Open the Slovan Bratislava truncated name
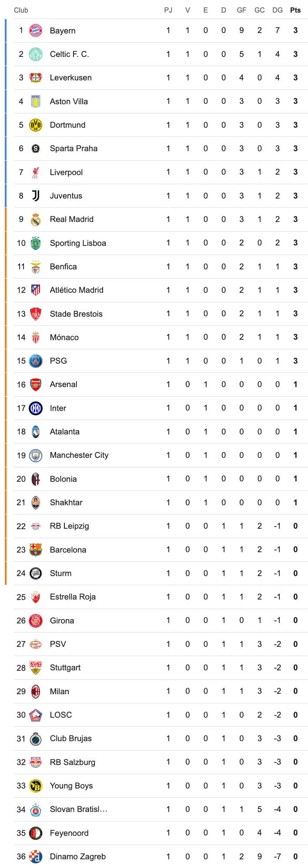 tap(78, 809)
